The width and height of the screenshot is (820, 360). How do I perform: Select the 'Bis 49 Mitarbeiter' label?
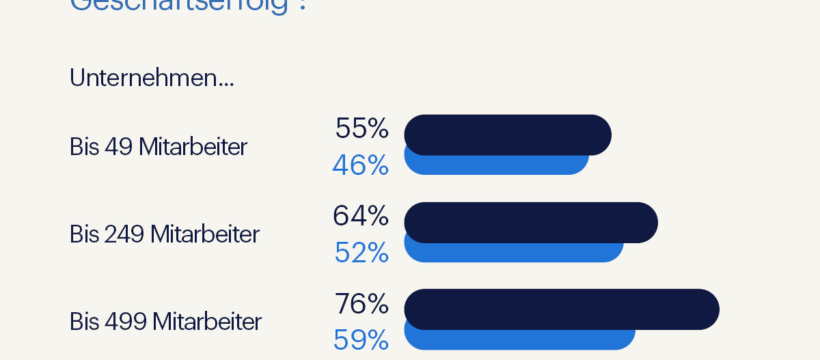[x=158, y=147]
